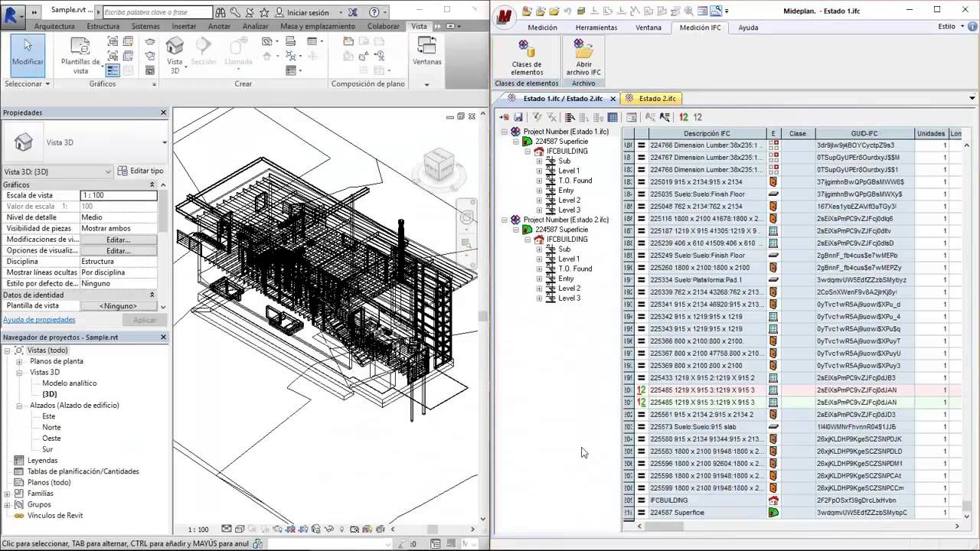Click the ViewCube in the 3D view
Image resolution: width=980 pixels, height=551 pixels.
point(439,164)
